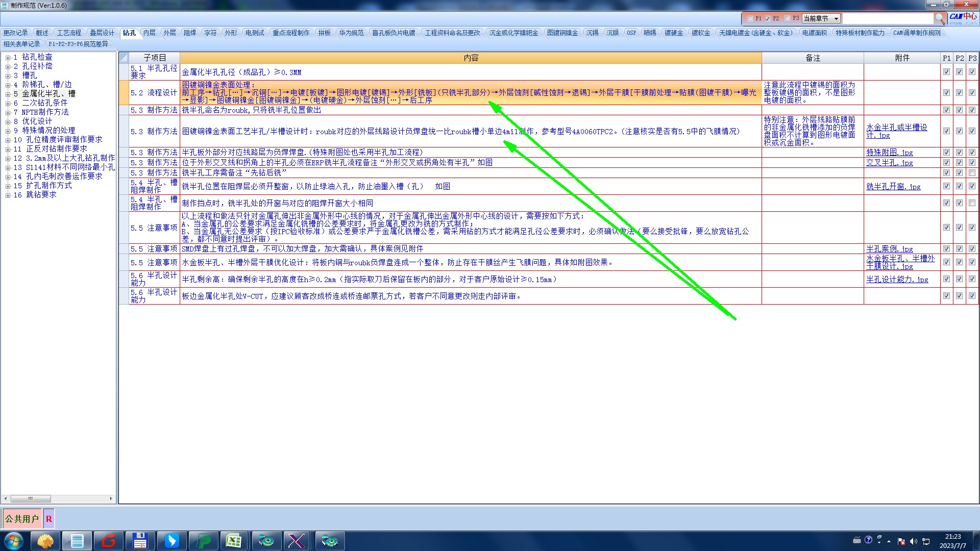
Task: Click the system tray volume icon
Action: (x=914, y=541)
